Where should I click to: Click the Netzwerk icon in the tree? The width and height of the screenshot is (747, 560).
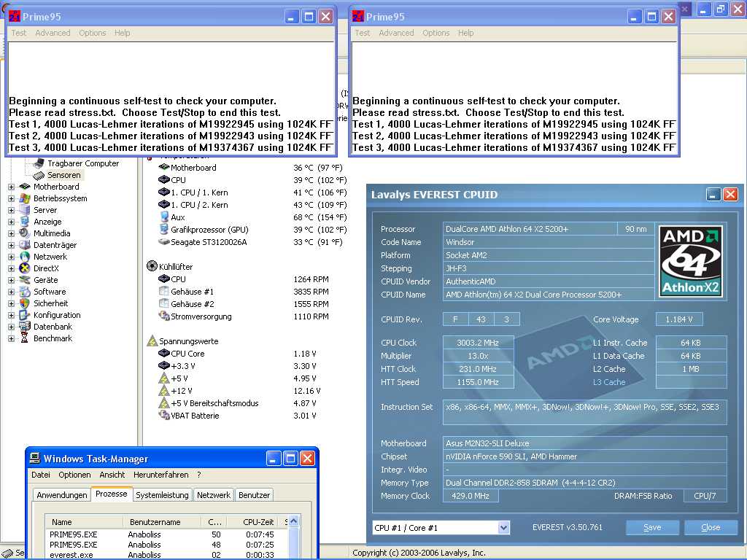(24, 257)
